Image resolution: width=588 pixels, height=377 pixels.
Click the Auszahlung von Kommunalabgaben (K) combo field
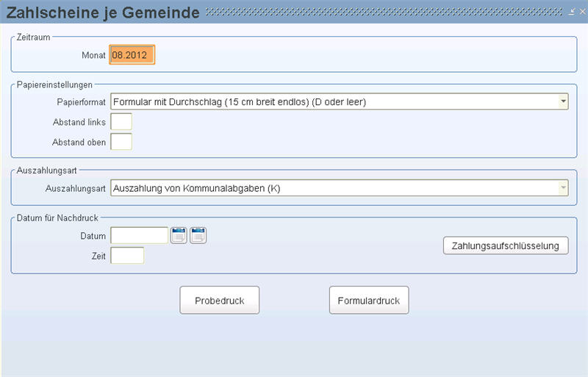[x=340, y=188]
